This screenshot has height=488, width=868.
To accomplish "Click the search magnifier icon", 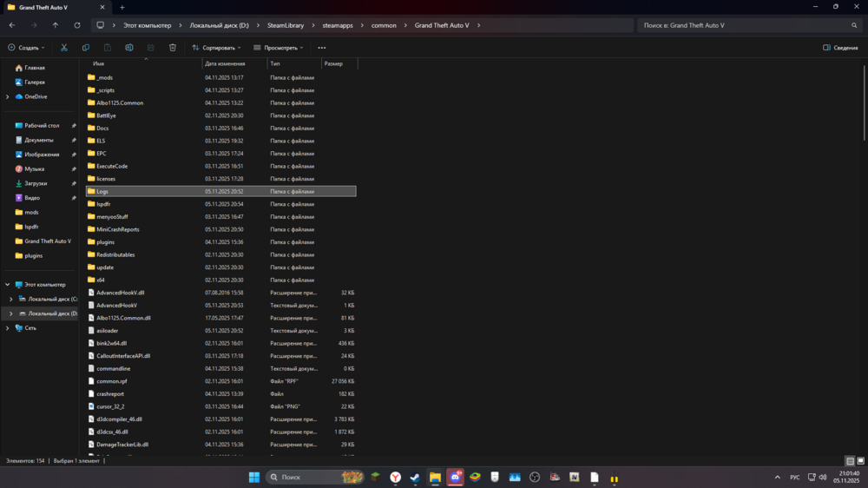I will pyautogui.click(x=854, y=25).
